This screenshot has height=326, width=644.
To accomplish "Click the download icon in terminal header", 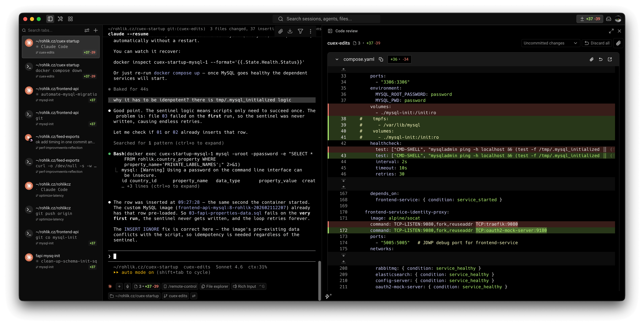I will click(x=290, y=31).
